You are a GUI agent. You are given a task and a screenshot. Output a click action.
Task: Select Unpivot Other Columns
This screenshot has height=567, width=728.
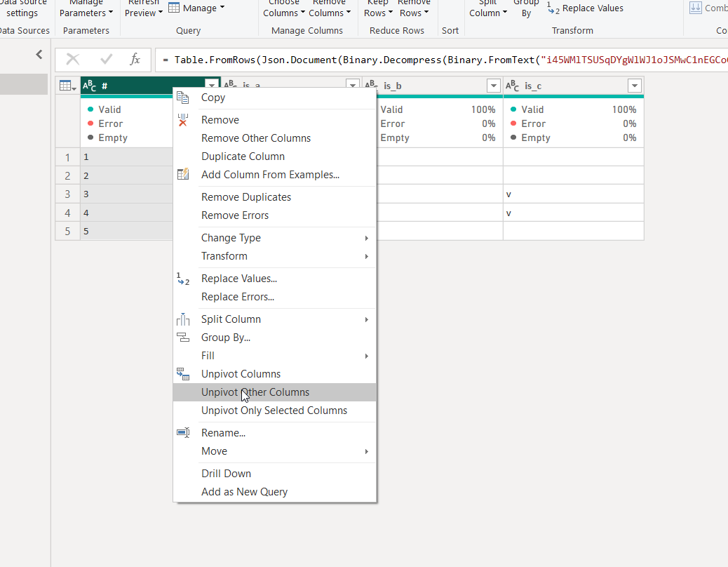click(x=274, y=392)
